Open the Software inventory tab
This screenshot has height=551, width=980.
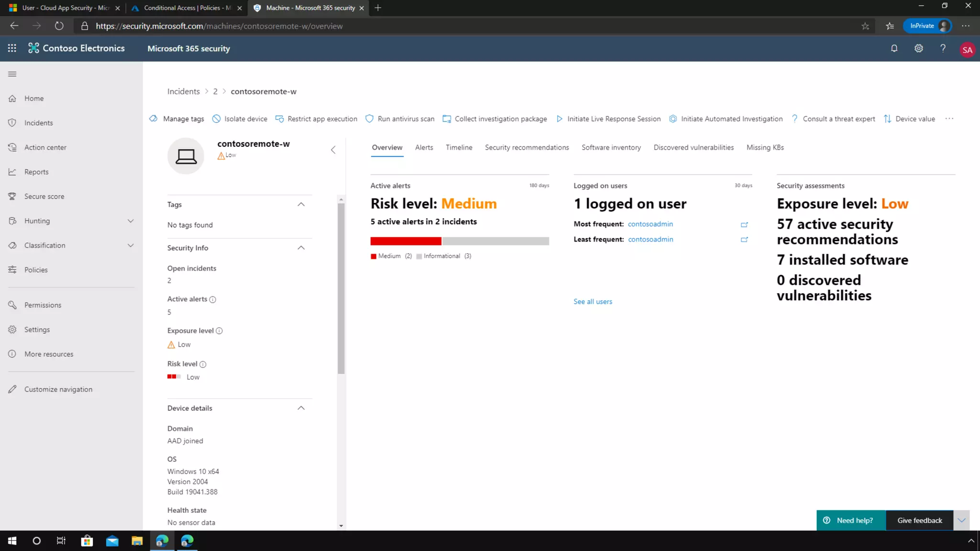click(x=611, y=147)
